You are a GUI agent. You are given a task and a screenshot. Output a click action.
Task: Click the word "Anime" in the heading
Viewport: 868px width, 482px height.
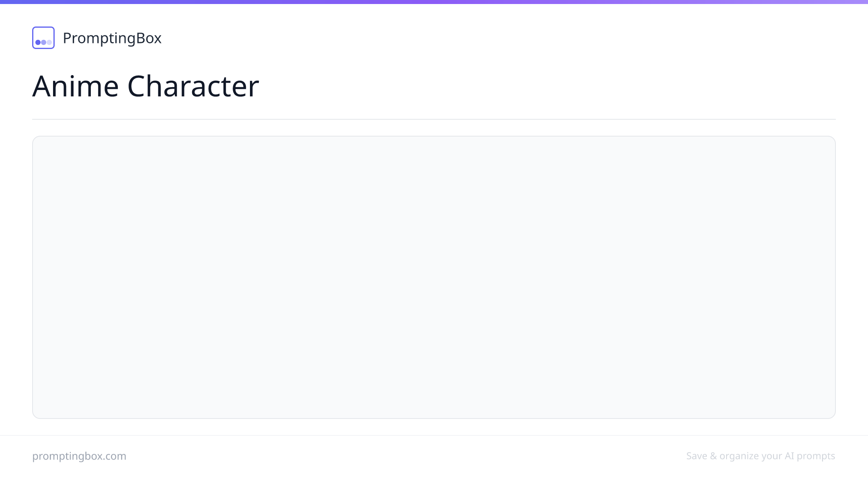pyautogui.click(x=76, y=86)
